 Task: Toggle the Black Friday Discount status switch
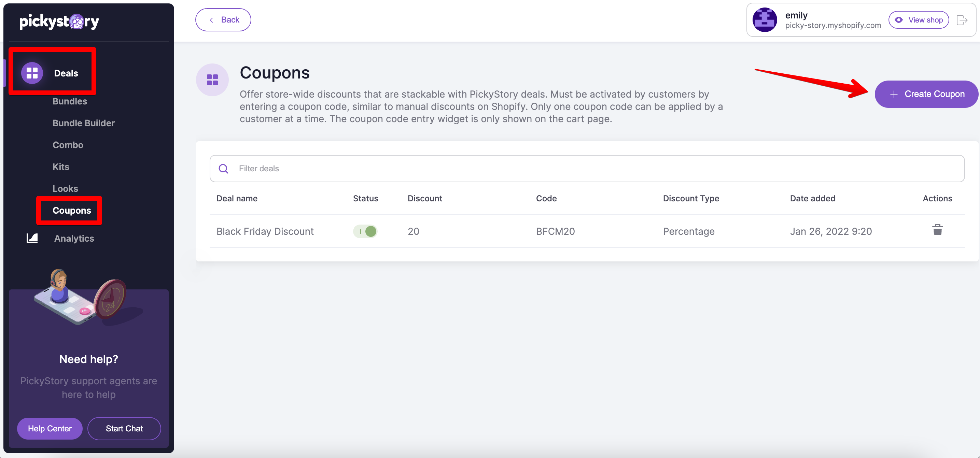coord(365,231)
